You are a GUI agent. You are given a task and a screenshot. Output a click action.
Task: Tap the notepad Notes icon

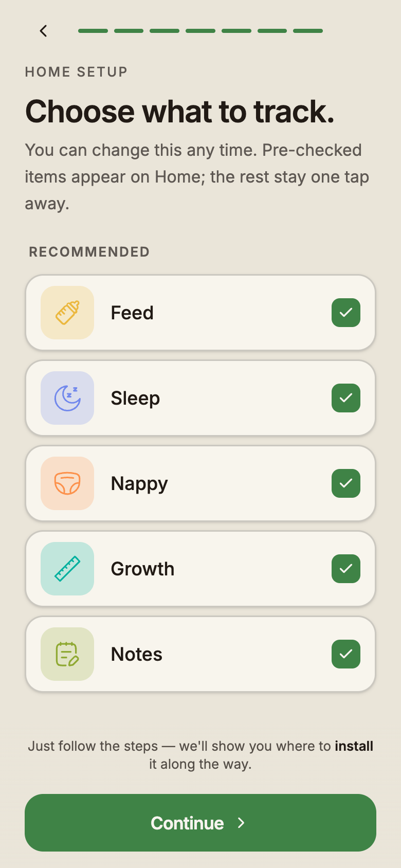[x=67, y=654]
